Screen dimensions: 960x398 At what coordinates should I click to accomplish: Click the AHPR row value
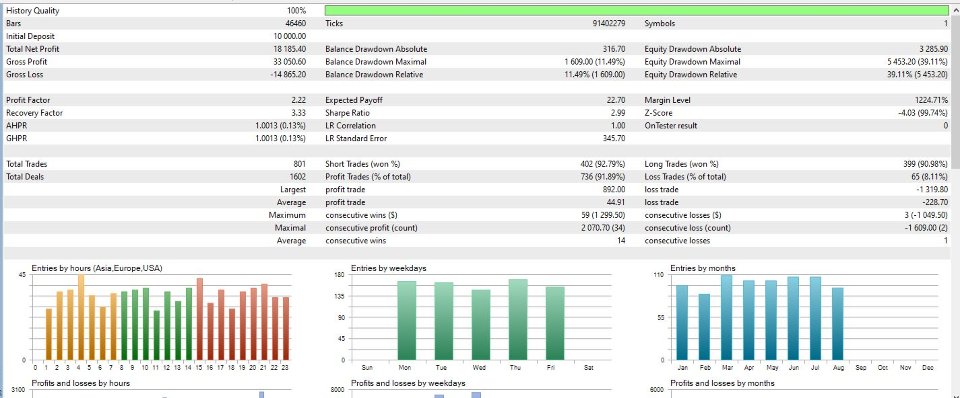pyautogui.click(x=281, y=126)
